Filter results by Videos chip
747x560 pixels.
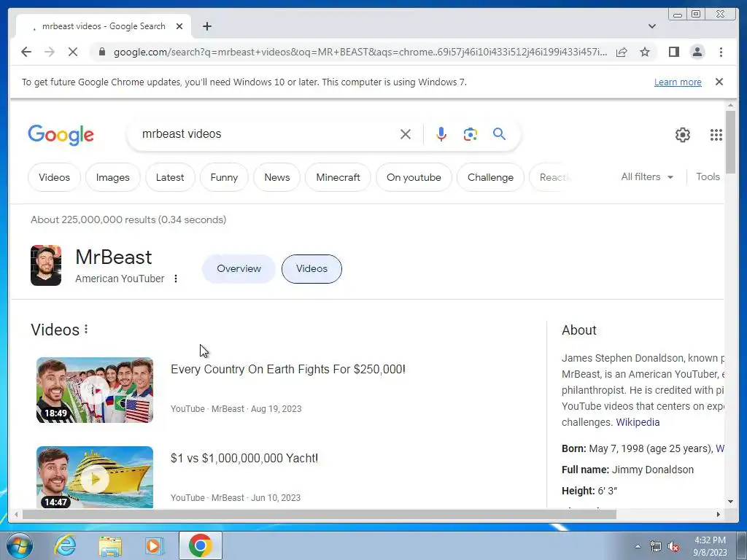[x=54, y=177]
